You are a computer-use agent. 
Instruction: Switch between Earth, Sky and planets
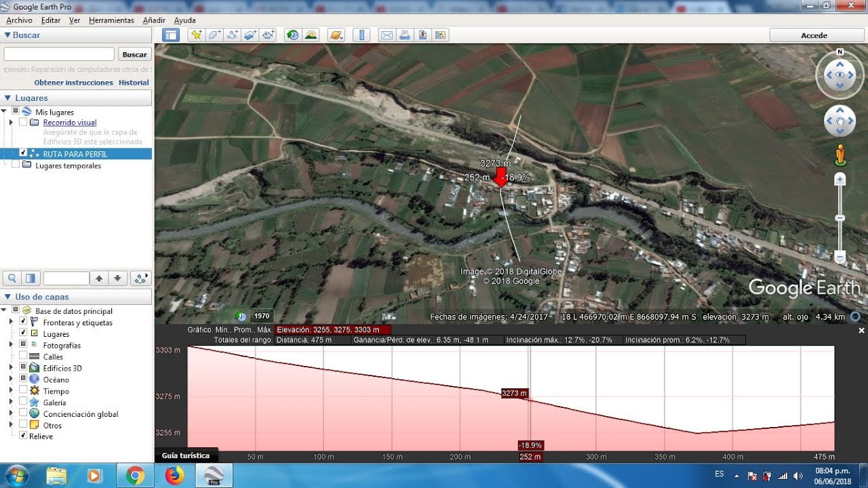coord(336,35)
